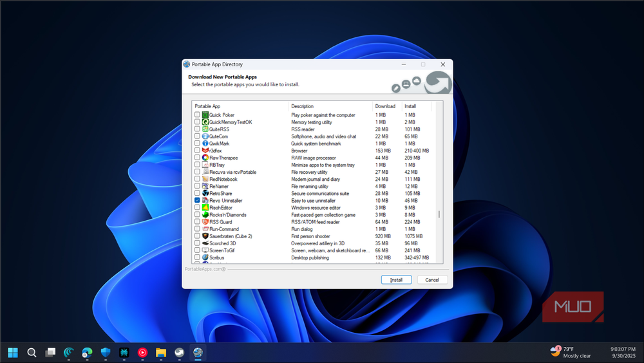Click the RSS Guard app icon
Image resolution: width=644 pixels, height=363 pixels.
click(x=205, y=222)
